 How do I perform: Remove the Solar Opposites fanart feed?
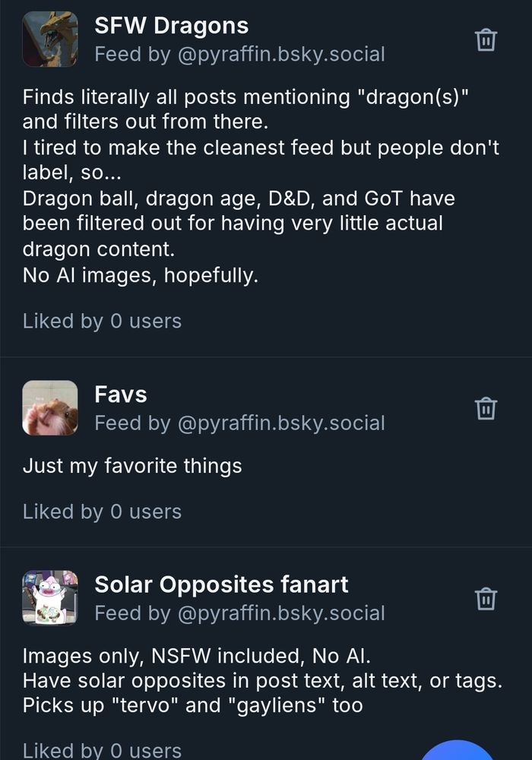tap(486, 598)
